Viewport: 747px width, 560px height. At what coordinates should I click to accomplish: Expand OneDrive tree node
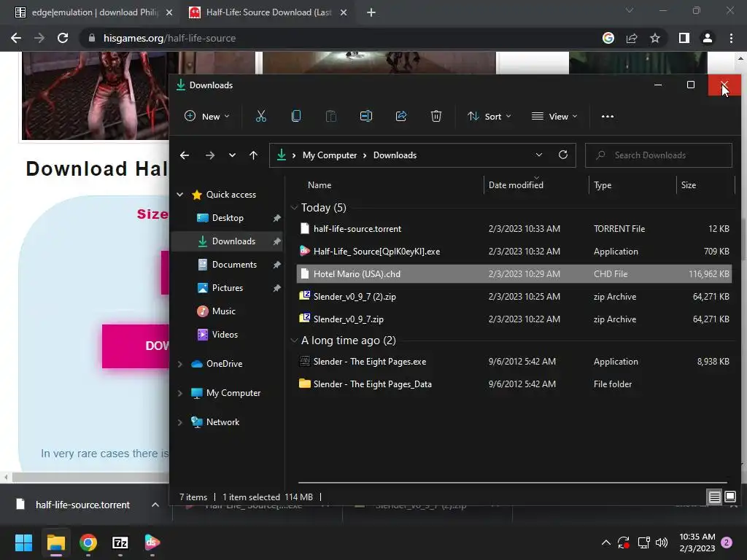click(180, 364)
